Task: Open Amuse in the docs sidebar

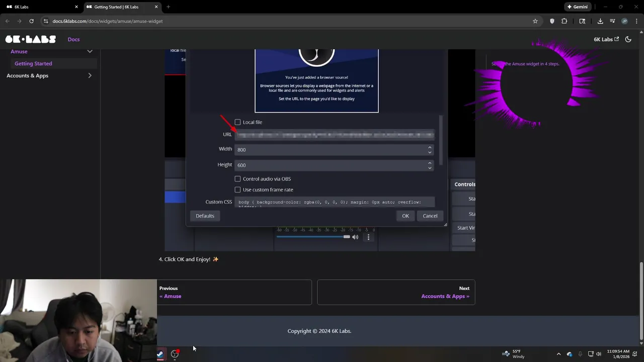Action: coord(19,51)
